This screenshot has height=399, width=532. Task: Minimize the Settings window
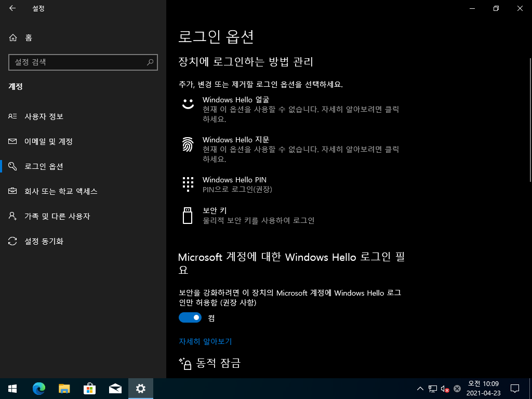coord(472,8)
